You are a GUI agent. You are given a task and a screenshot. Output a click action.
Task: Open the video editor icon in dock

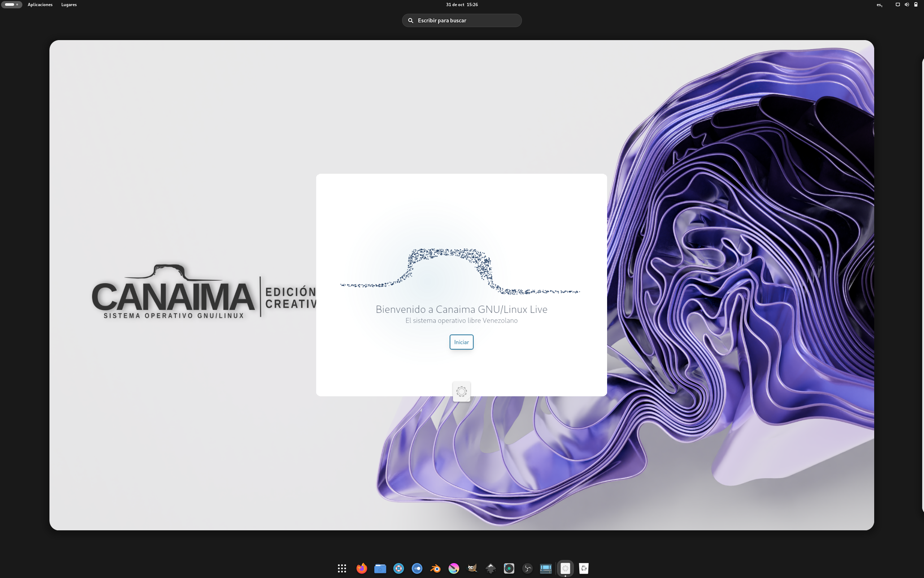[x=546, y=568]
